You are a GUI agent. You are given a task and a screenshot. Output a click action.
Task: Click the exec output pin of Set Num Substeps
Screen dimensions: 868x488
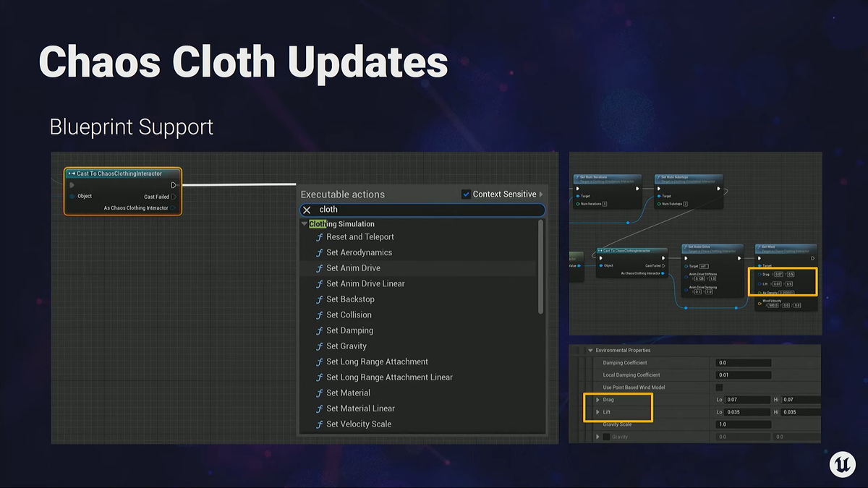click(x=718, y=189)
